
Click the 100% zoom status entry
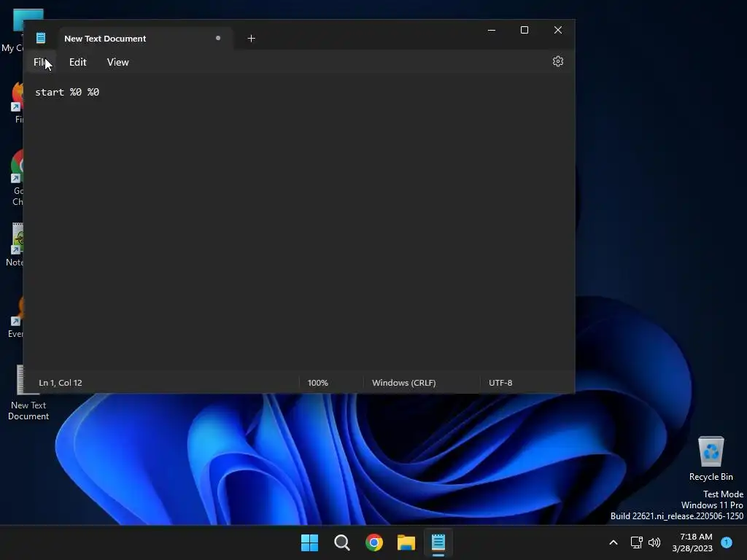(x=318, y=383)
